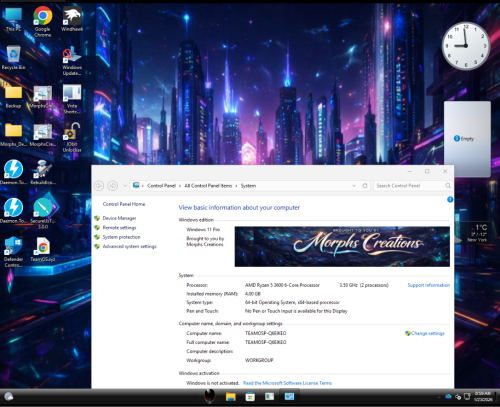Screen dimensions: 500x407
Task: Go to All Control Panel Items breadcrumb
Action: (x=208, y=186)
